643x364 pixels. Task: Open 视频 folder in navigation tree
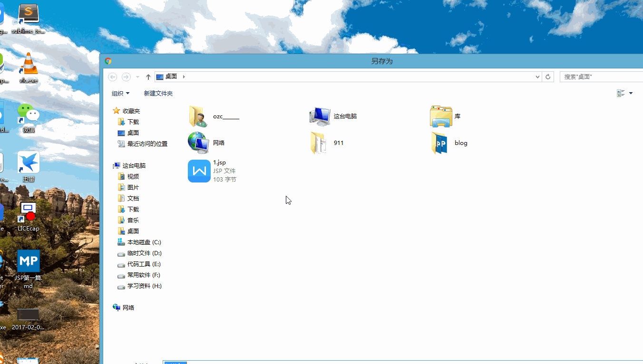pyautogui.click(x=128, y=177)
